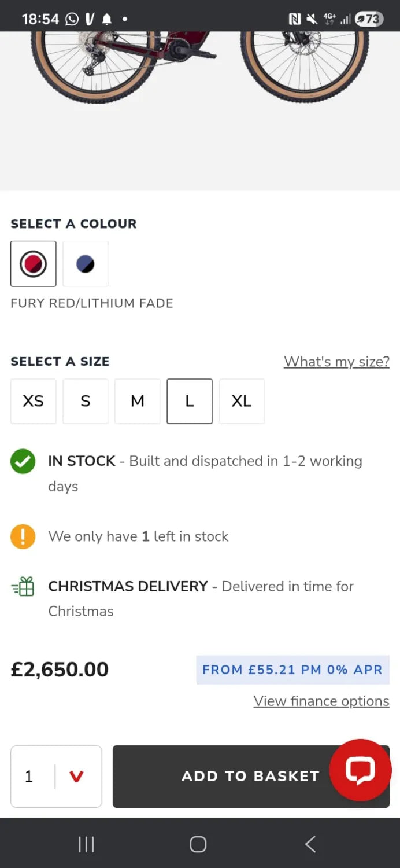400x868 pixels.
Task: Tap the quantity field showing 1
Action: 30,777
